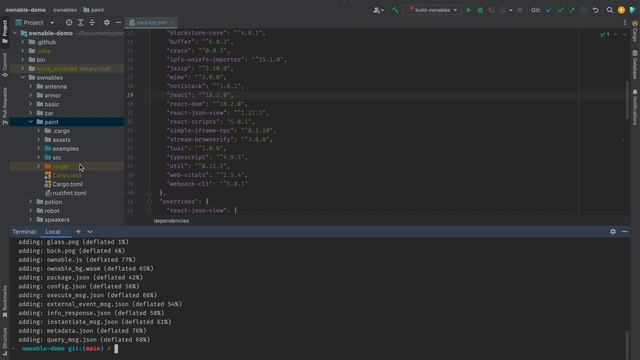The image size is (640, 360).
Task: Open Project tool window side tab
Action: point(4,31)
